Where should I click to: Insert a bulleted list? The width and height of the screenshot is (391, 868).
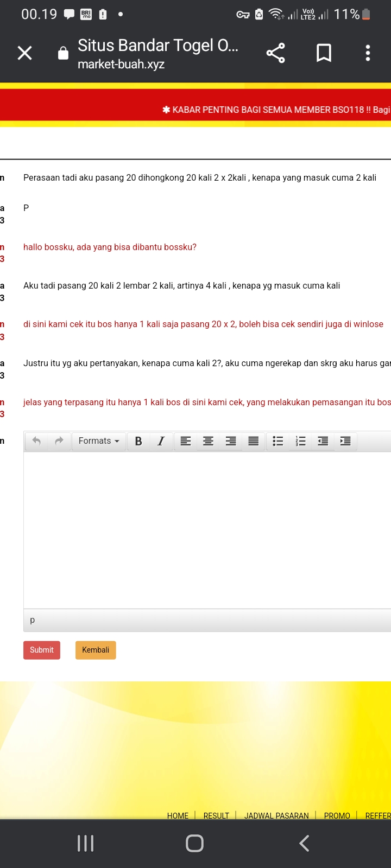(278, 441)
